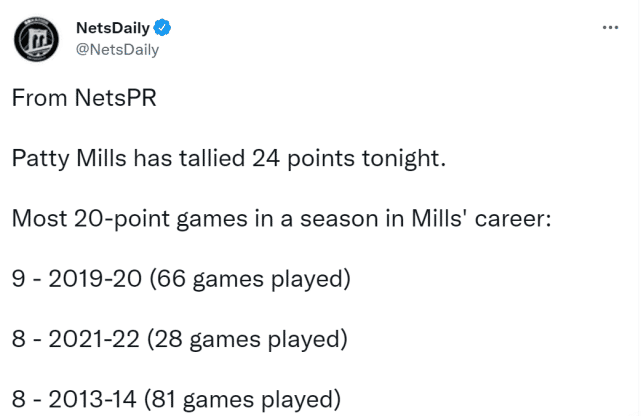Open the NetsDaily profile avatar

(x=37, y=39)
